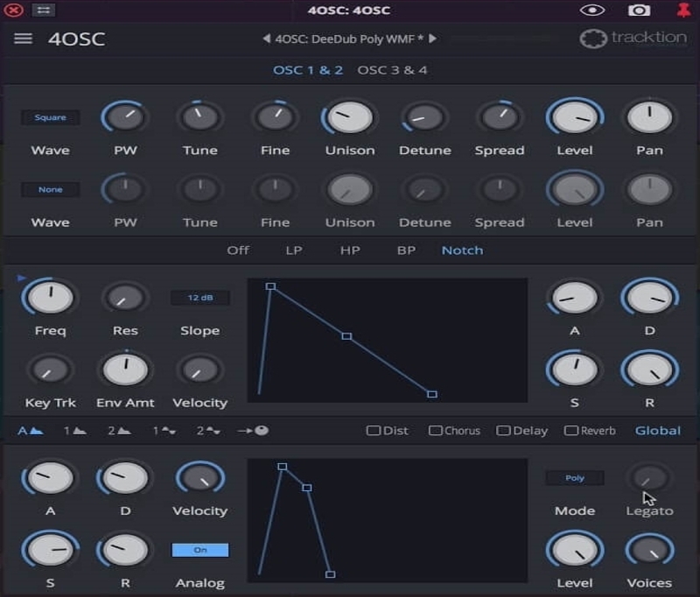Click the amp envelope graph peak handle
This screenshot has height=597, width=700.
tap(282, 467)
